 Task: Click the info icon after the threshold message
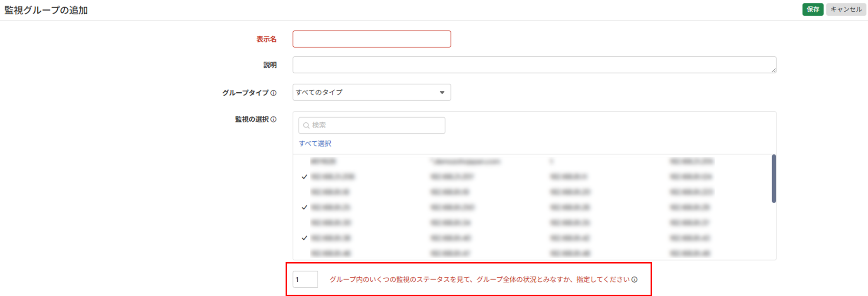click(635, 280)
